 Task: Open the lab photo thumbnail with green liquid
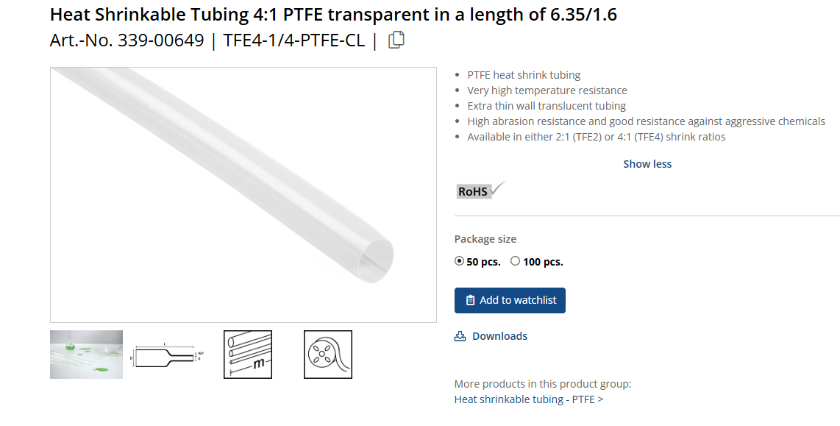coord(87,354)
